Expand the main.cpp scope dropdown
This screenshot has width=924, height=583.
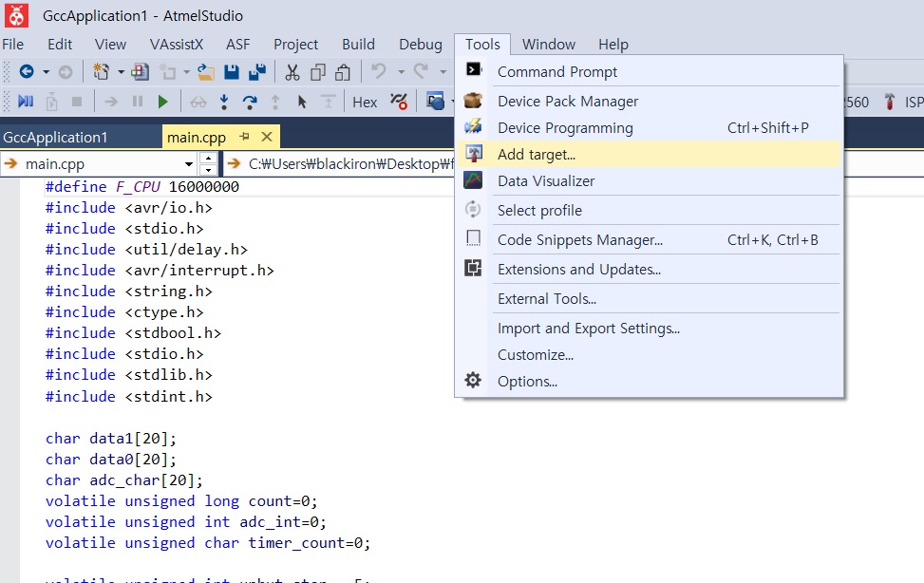click(x=189, y=164)
